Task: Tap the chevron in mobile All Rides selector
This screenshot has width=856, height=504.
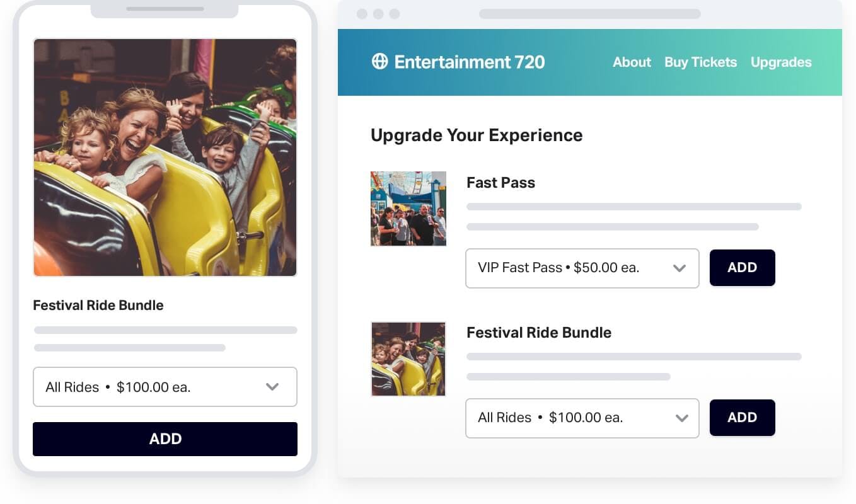Action: tap(272, 387)
